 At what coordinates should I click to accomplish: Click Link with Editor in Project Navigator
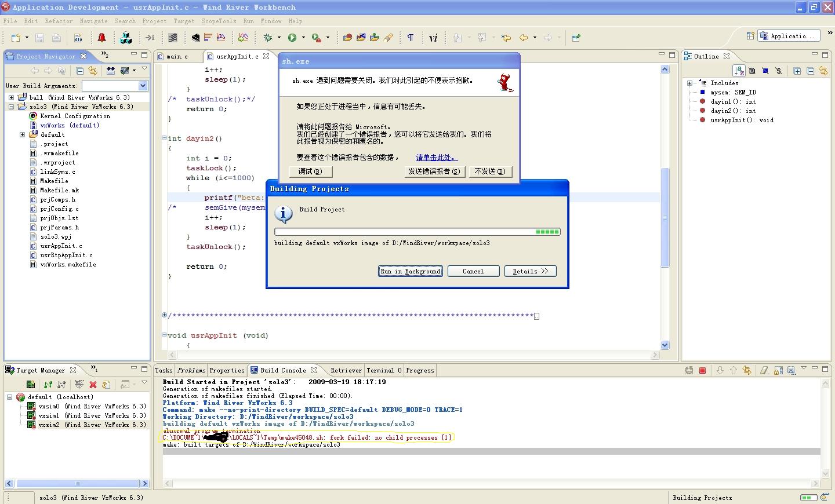[x=93, y=71]
